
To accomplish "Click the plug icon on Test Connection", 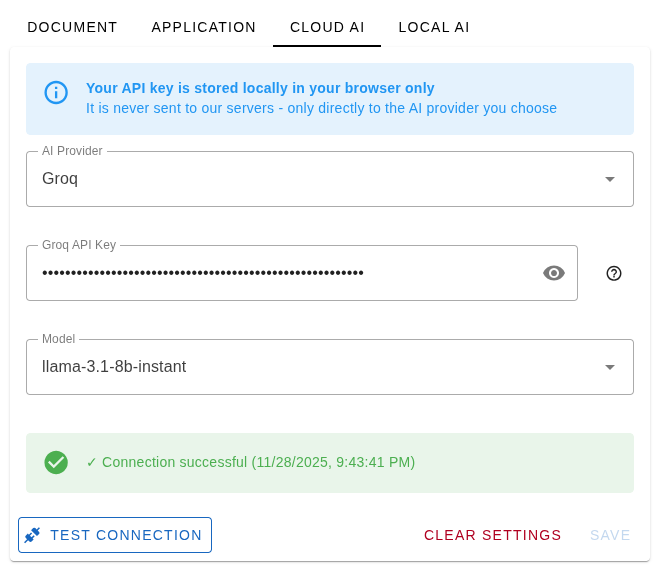I will pos(33,535).
